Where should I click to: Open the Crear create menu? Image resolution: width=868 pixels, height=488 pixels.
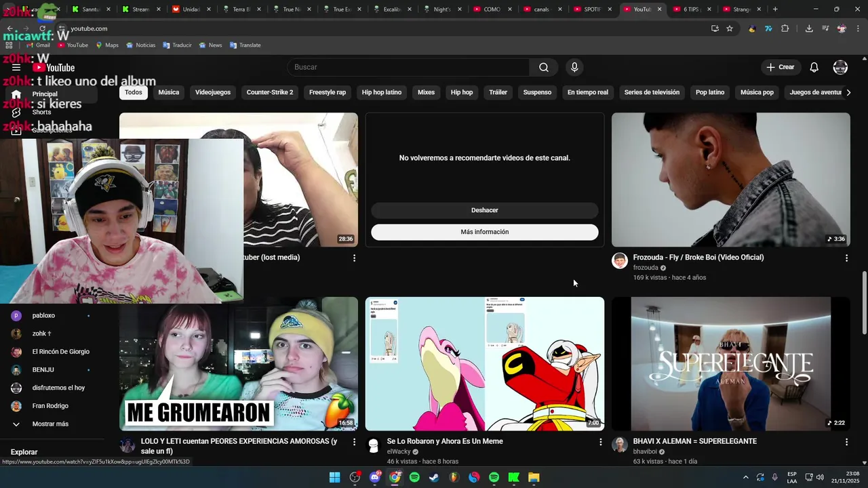pyautogui.click(x=780, y=67)
